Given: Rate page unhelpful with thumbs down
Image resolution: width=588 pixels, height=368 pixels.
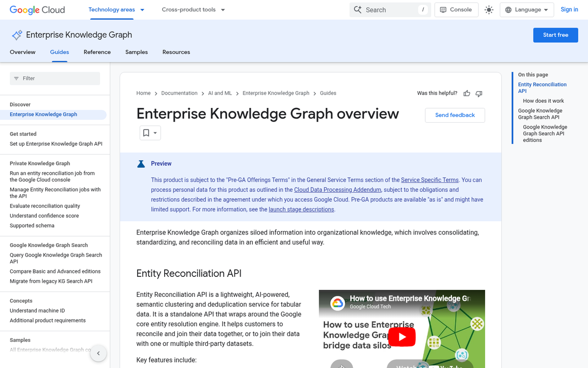Looking at the screenshot, I should pos(479,93).
